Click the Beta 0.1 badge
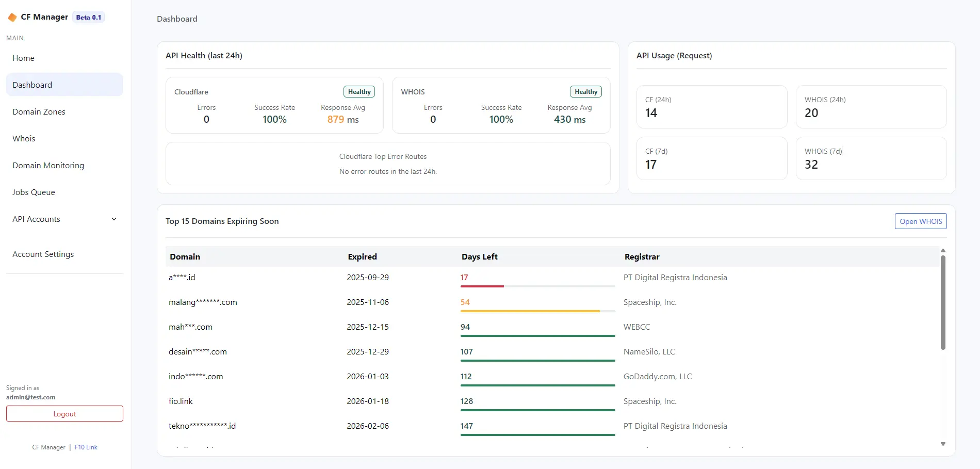The image size is (980, 469). coord(88,17)
